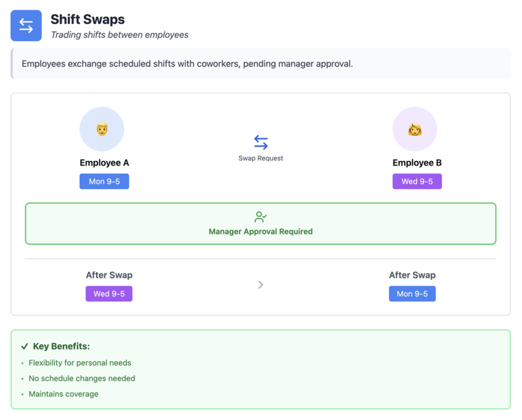This screenshot has width=522, height=420.
Task: Toggle Employee A's Mon 9-5 shift badge
Action: click(104, 181)
